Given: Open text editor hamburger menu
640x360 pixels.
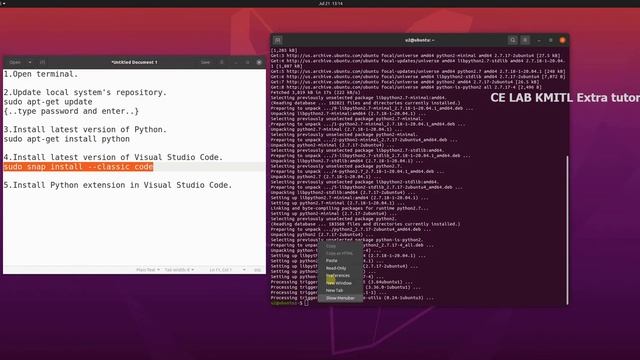Looking at the screenshot, I should click(x=222, y=62).
